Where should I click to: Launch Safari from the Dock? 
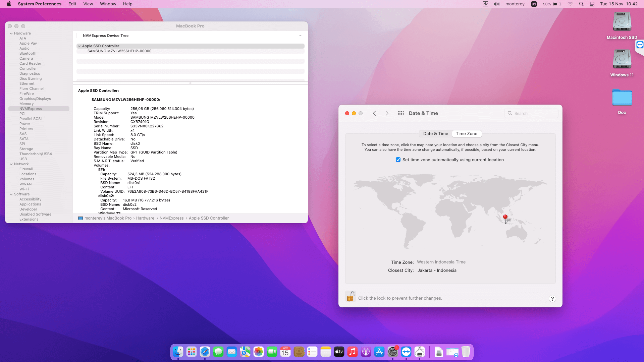point(205,352)
